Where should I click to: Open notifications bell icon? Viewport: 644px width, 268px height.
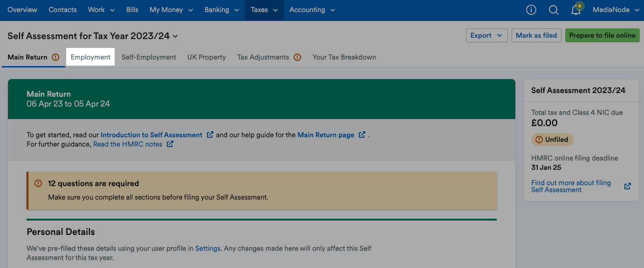(576, 10)
